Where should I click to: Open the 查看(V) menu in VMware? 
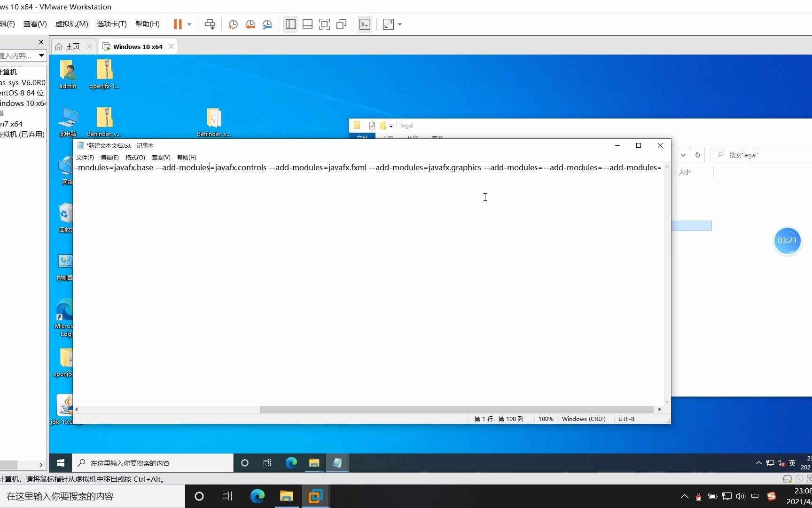(35, 24)
